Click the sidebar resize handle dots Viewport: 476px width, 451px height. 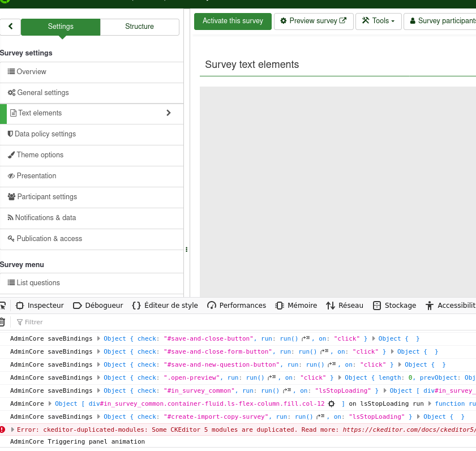pos(186,250)
